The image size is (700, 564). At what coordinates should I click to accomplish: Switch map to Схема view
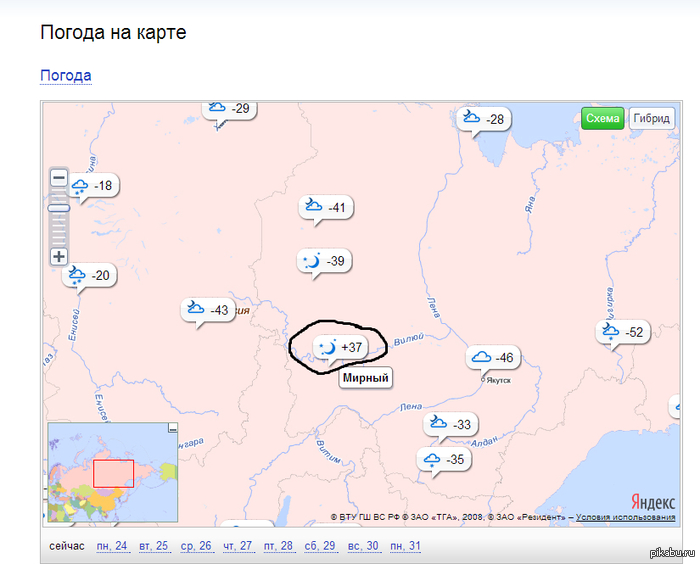603,118
